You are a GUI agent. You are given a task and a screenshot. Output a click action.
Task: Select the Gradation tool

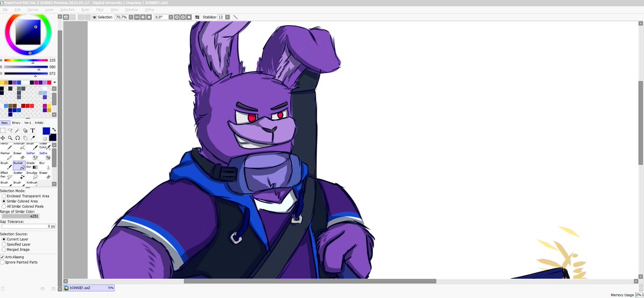point(32,165)
